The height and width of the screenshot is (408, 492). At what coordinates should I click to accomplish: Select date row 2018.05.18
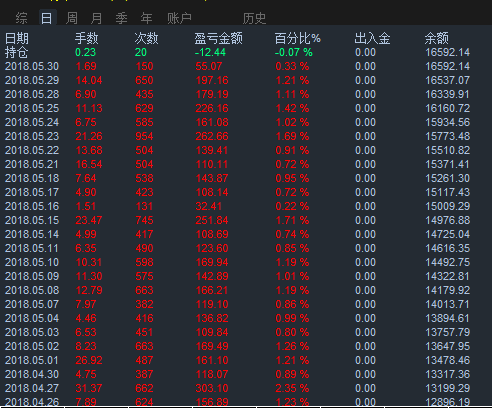click(x=32, y=178)
